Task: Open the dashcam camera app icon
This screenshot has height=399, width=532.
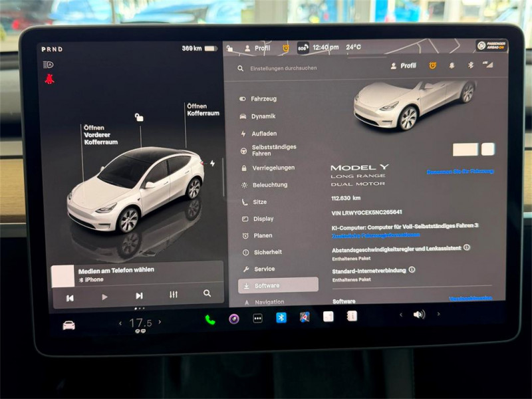Action: [x=234, y=319]
